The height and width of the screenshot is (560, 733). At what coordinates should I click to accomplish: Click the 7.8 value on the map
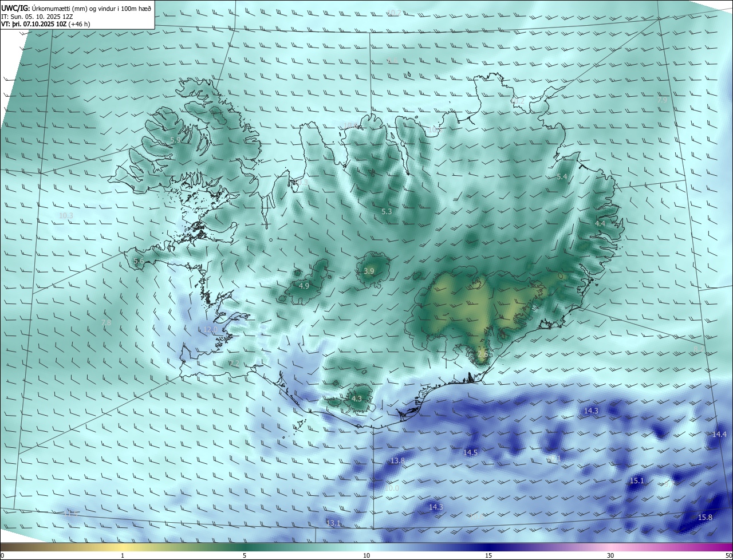[106, 323]
